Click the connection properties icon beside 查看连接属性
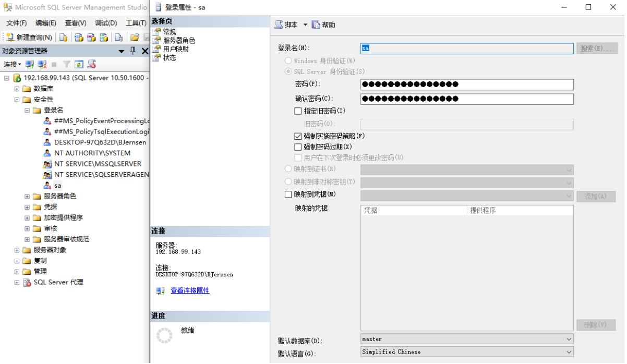 [160, 291]
